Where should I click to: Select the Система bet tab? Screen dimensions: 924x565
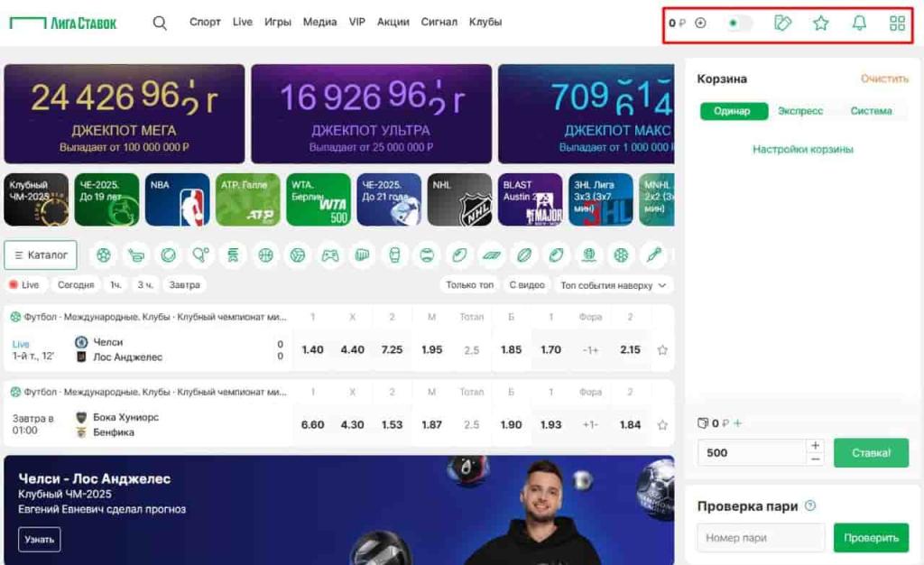click(x=871, y=111)
